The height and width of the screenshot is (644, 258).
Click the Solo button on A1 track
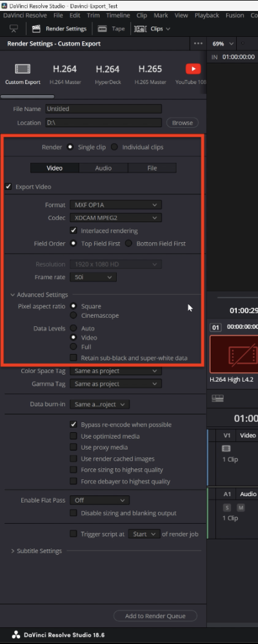pos(226,508)
